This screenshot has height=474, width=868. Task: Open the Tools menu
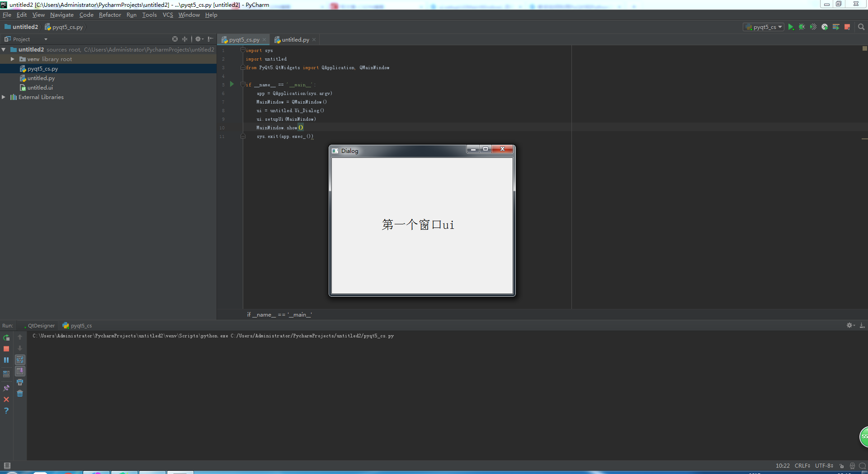pos(149,15)
